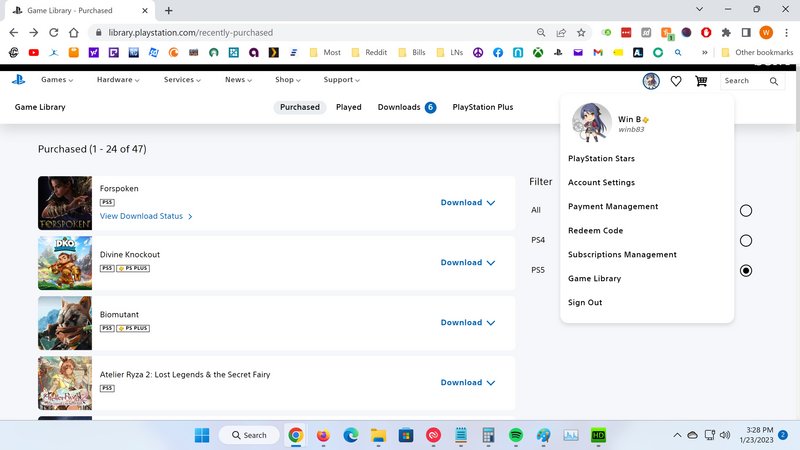Open File Explorer from the taskbar
Screen dimensions: 800x450
pos(378,435)
